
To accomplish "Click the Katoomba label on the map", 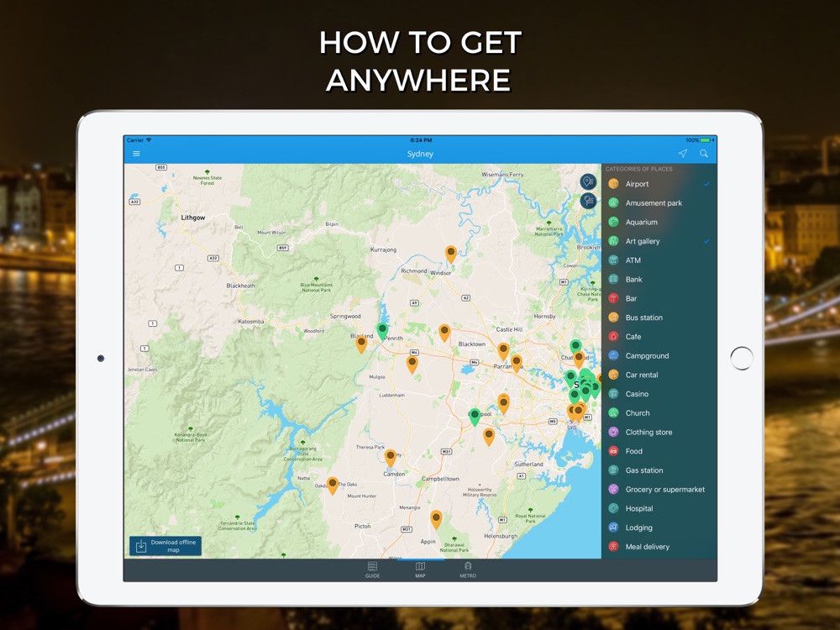I will [x=250, y=322].
